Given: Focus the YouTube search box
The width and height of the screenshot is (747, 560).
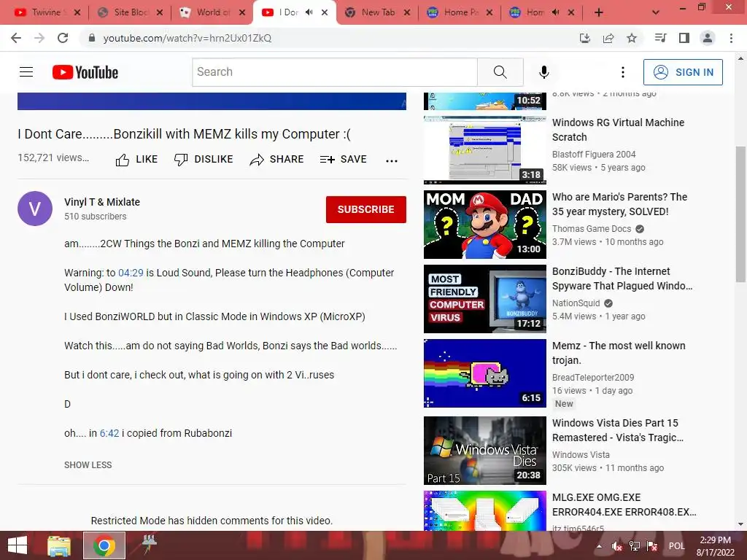Looking at the screenshot, I should click(334, 72).
